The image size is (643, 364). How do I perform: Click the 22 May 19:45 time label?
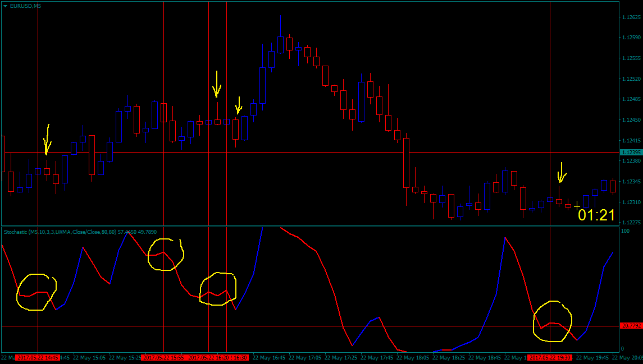pyautogui.click(x=592, y=357)
